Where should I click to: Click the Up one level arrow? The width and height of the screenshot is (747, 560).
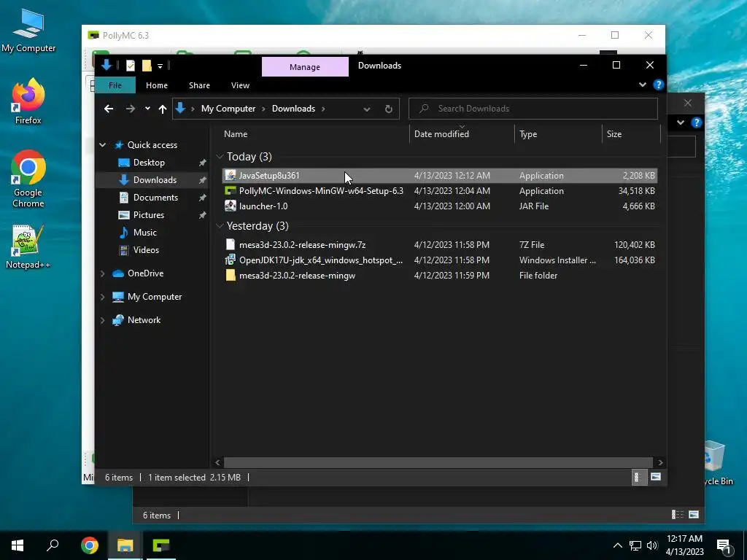pos(163,109)
